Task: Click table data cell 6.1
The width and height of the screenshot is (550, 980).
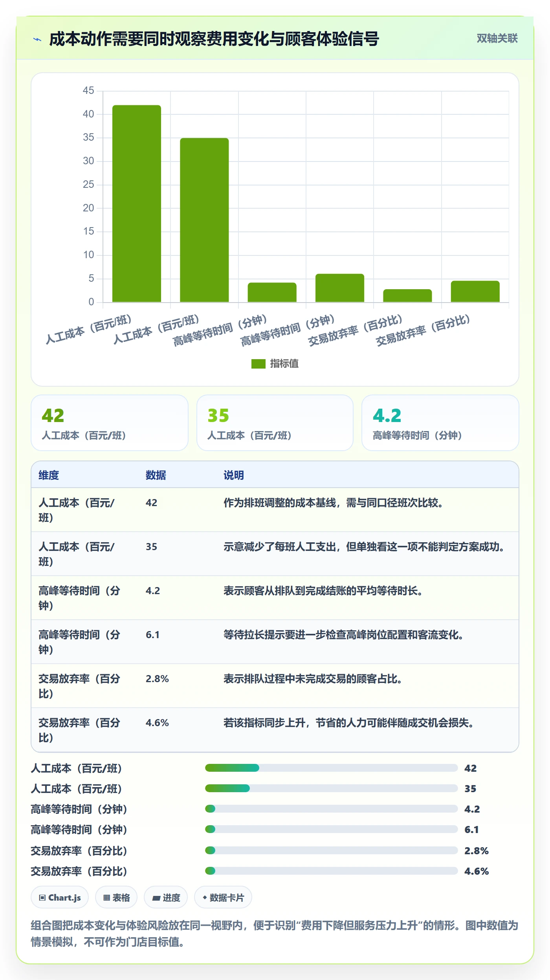Action: tap(153, 635)
